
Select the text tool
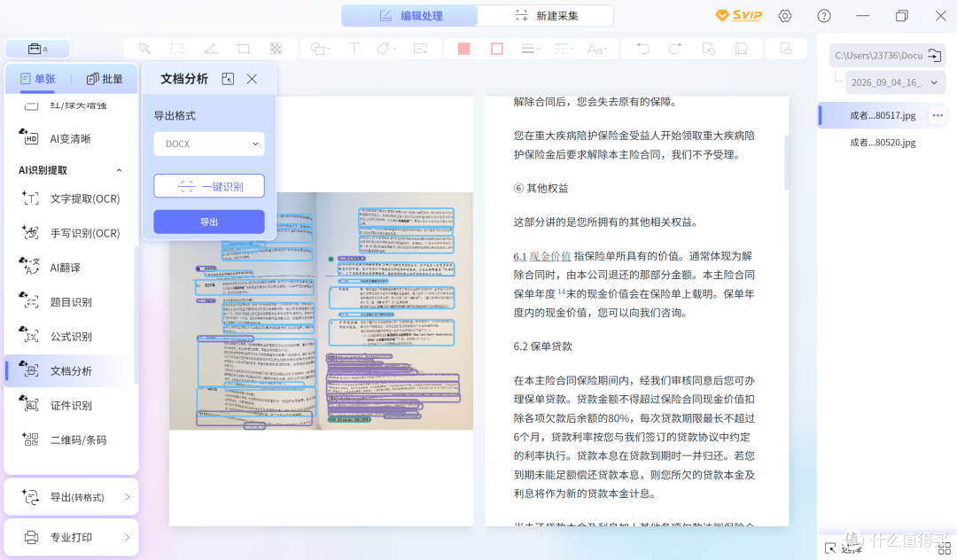[x=354, y=49]
